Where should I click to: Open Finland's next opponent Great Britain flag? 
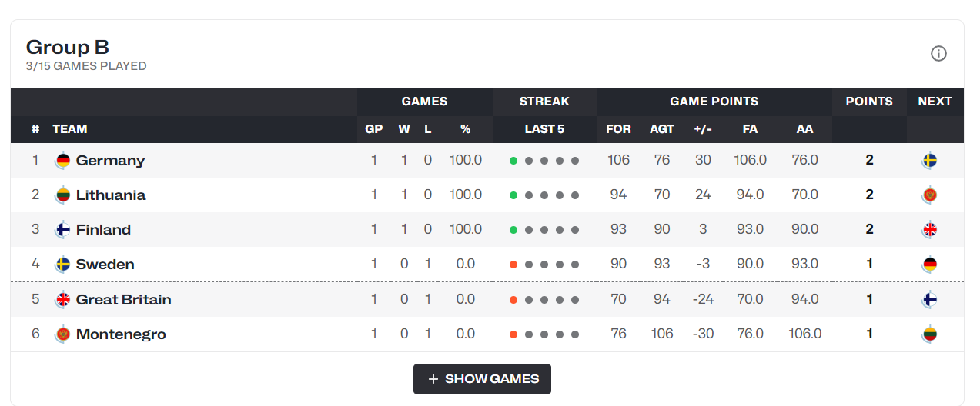[930, 230]
